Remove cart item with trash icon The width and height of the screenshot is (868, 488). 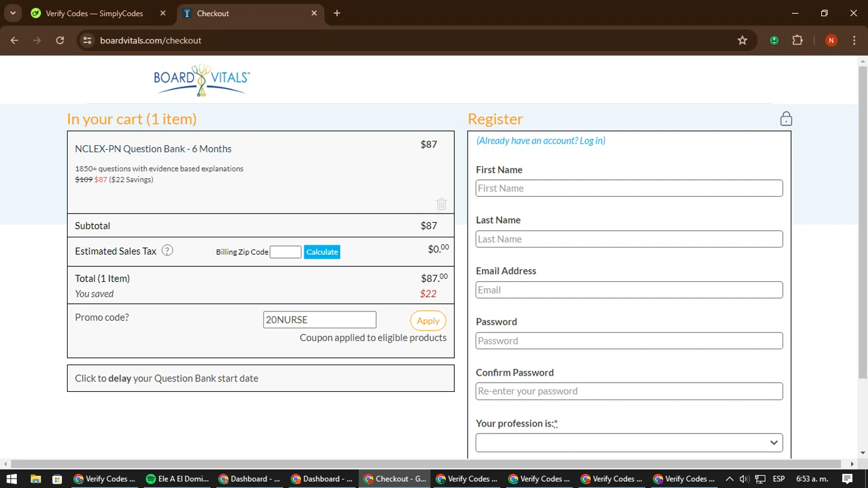point(442,204)
